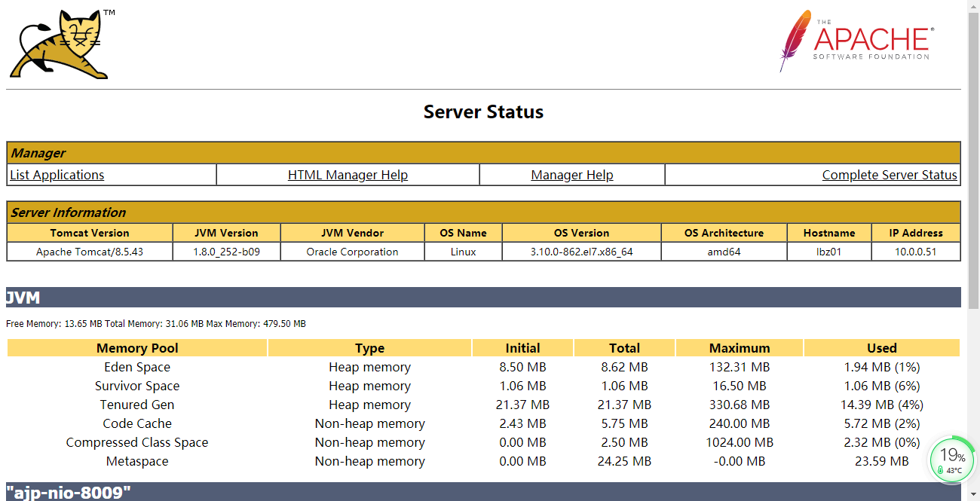Click the JVM section heading

point(484,298)
